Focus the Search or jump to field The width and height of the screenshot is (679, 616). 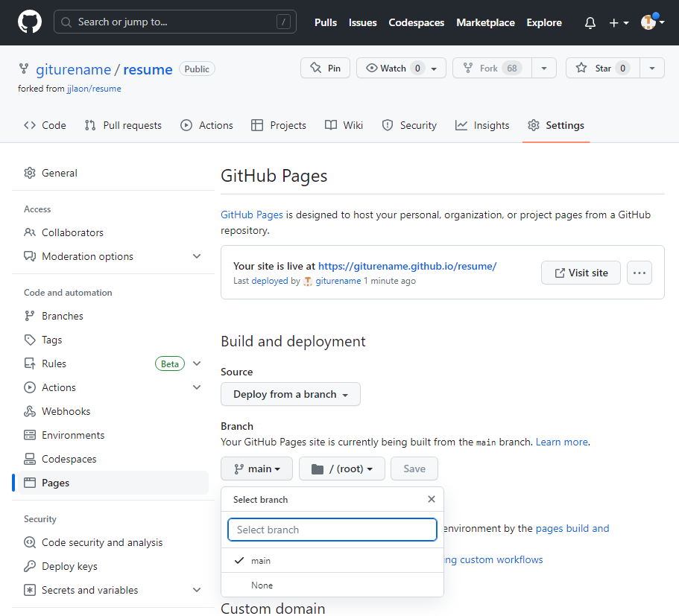(175, 22)
